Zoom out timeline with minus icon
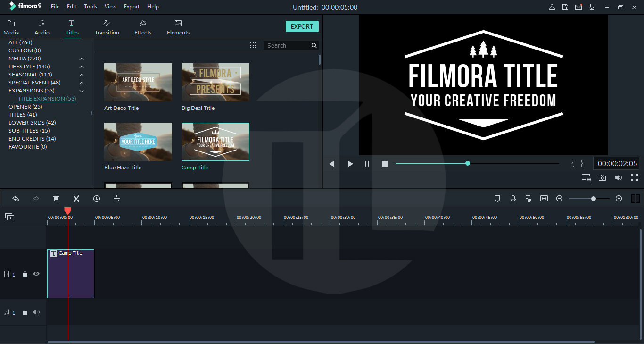Screen dimensions: 644x344 point(560,199)
